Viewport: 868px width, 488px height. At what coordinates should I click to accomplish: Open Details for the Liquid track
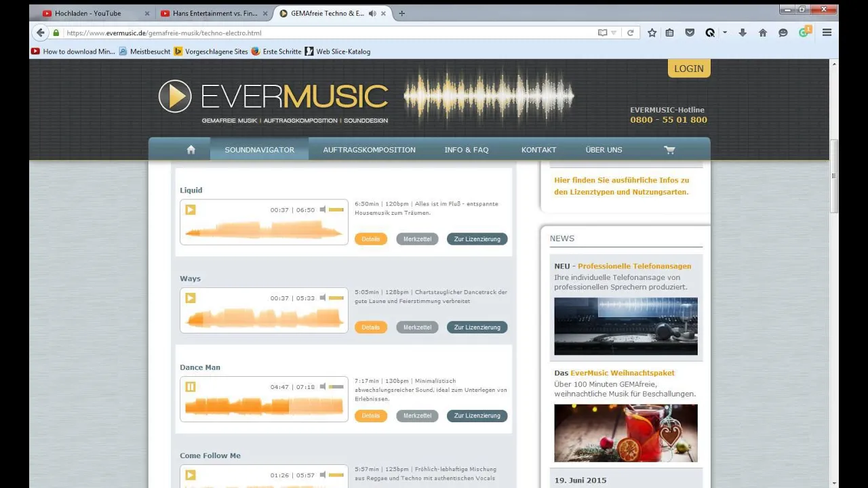point(371,239)
